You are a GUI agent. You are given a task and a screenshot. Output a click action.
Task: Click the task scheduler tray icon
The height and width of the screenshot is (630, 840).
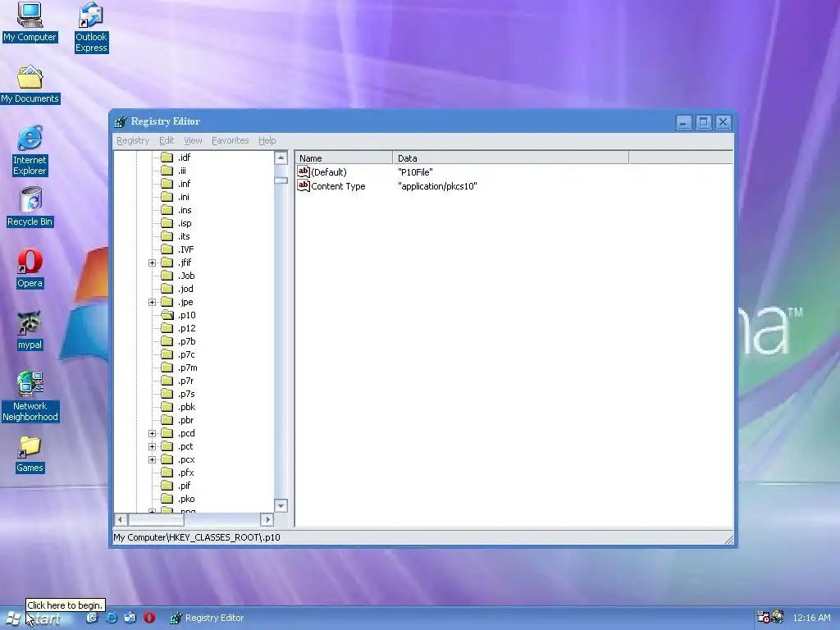(x=763, y=617)
